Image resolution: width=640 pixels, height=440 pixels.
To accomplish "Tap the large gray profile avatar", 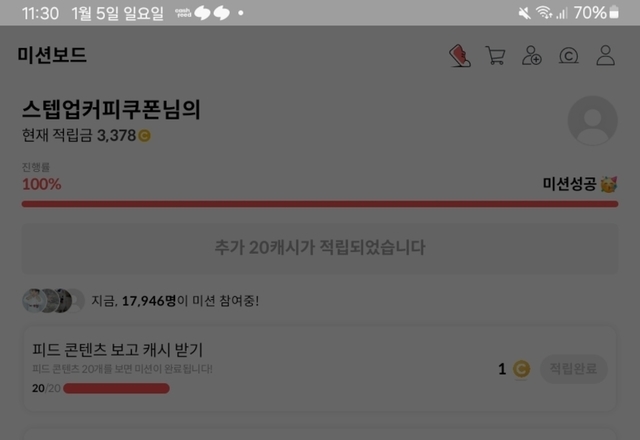I will point(593,121).
